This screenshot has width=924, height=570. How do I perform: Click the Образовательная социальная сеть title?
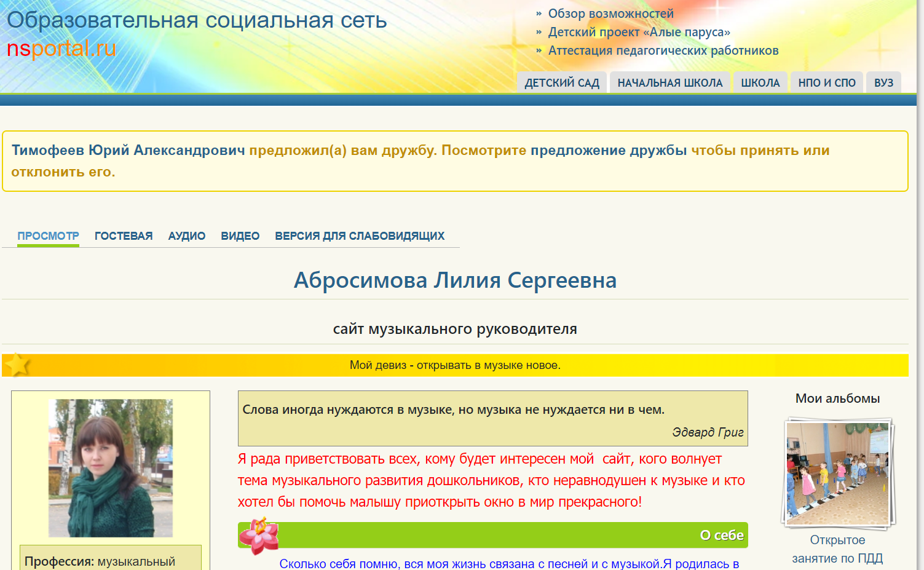click(197, 20)
